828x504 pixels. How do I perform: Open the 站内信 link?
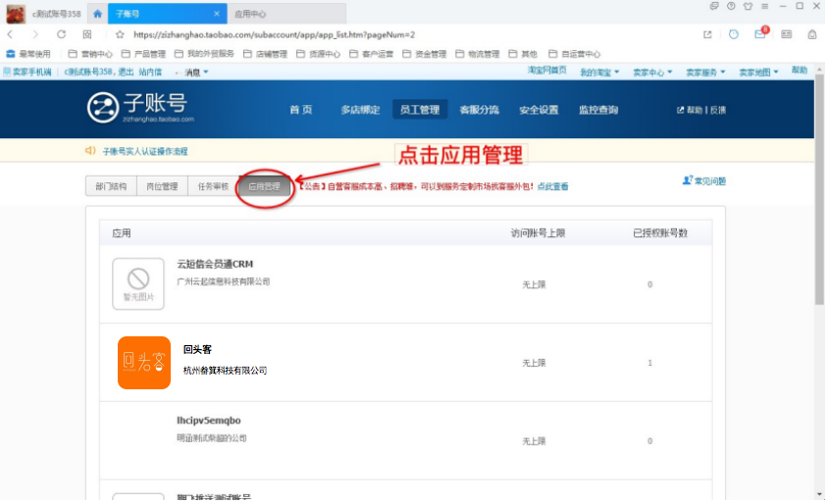coord(150,72)
